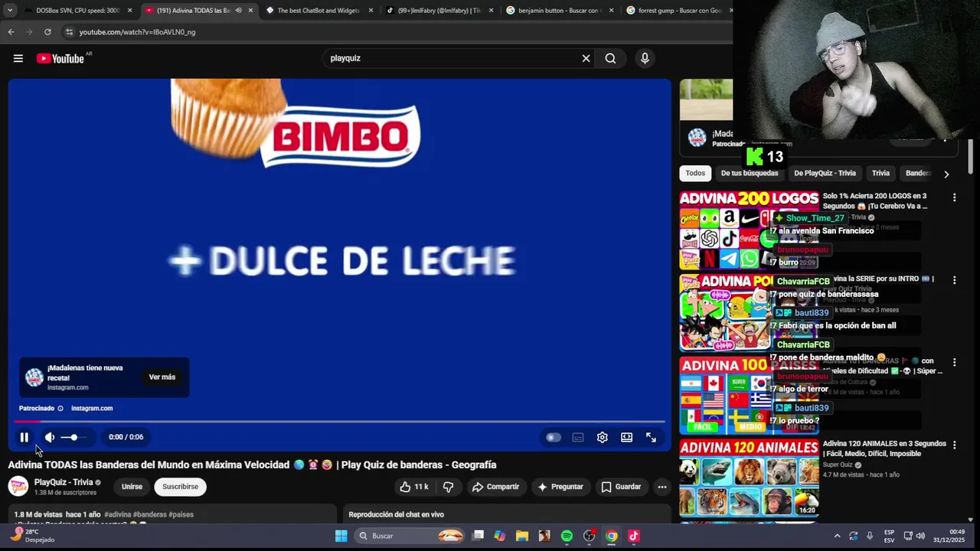Mute the Adivina TODAS tab audio icon
Screen dimensions: 980x551
[238, 11]
